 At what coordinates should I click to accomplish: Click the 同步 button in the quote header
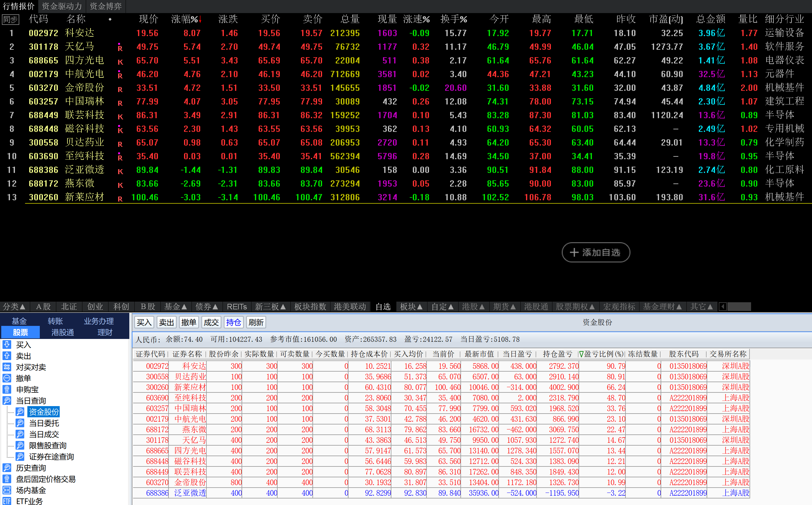10,19
